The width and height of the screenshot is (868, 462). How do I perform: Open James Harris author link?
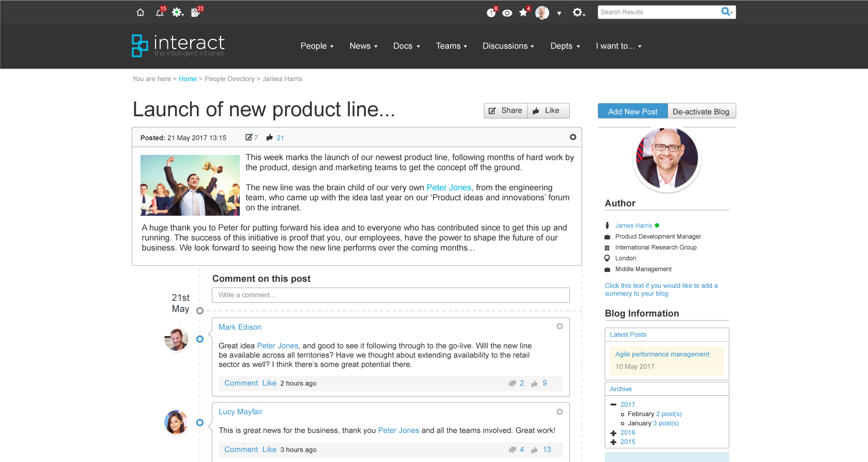(x=633, y=226)
